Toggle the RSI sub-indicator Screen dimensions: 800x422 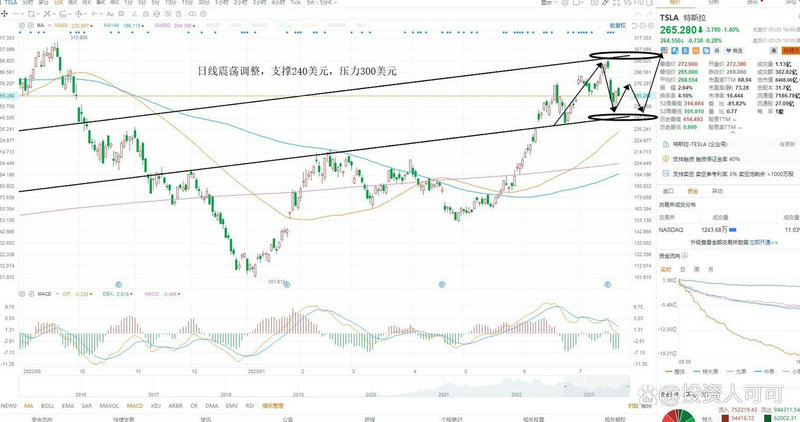pos(250,406)
